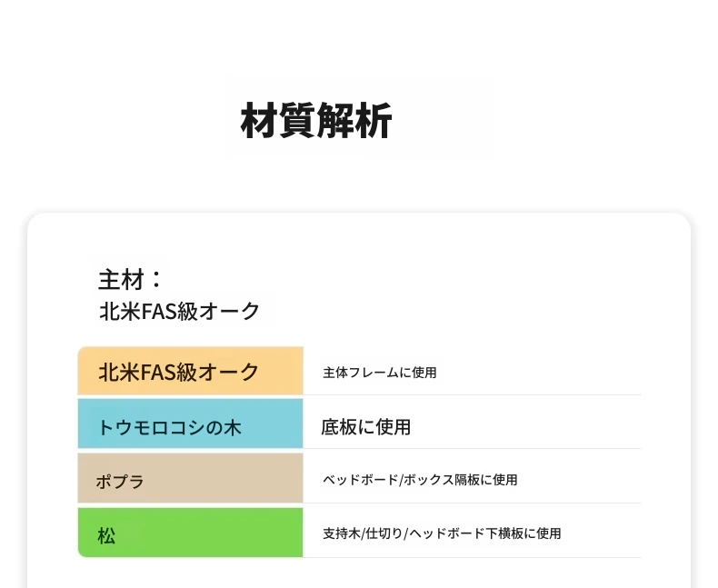Image resolution: width=718 pixels, height=588 pixels.
Task: Select the ベッドボード/ボックス隔板に使用 text
Action: pos(420,480)
